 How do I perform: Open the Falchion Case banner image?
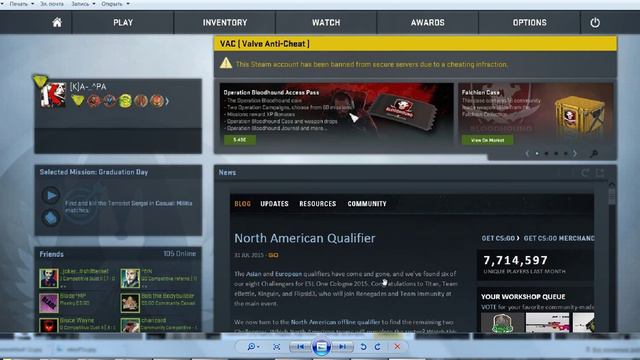coord(536,113)
